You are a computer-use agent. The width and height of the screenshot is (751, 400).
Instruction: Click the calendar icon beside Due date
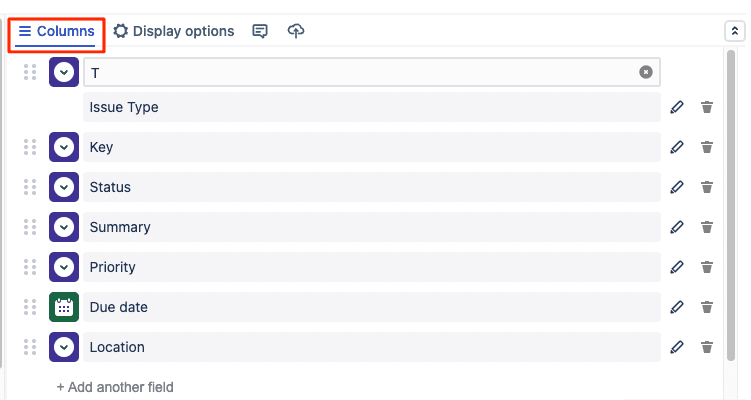tap(64, 307)
